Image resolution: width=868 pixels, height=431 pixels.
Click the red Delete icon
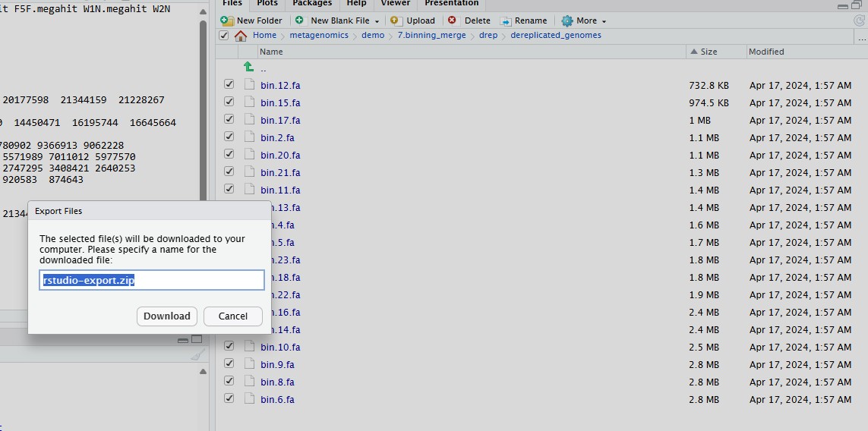click(453, 20)
